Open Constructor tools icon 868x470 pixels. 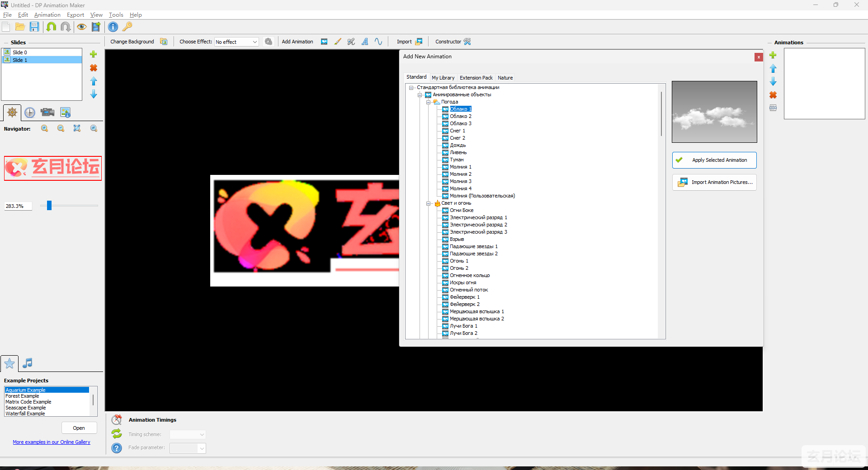point(467,42)
